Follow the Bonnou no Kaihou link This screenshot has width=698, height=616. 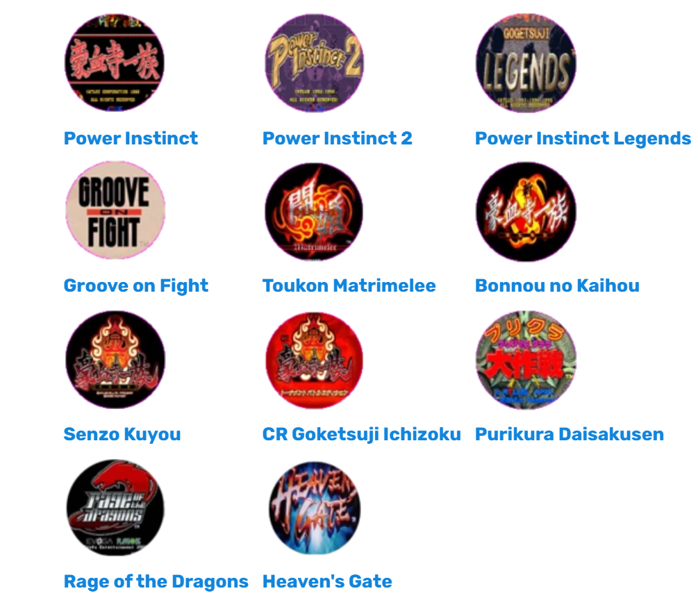coord(557,285)
